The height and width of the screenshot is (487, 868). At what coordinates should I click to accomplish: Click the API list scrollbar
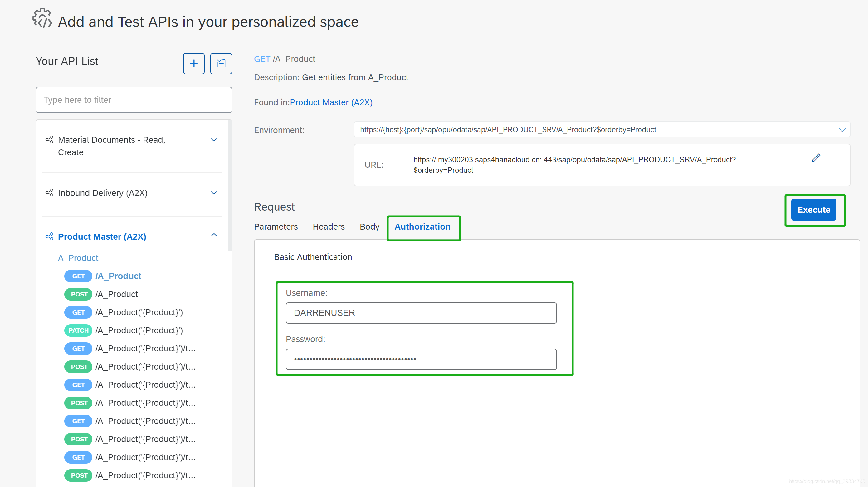229,186
